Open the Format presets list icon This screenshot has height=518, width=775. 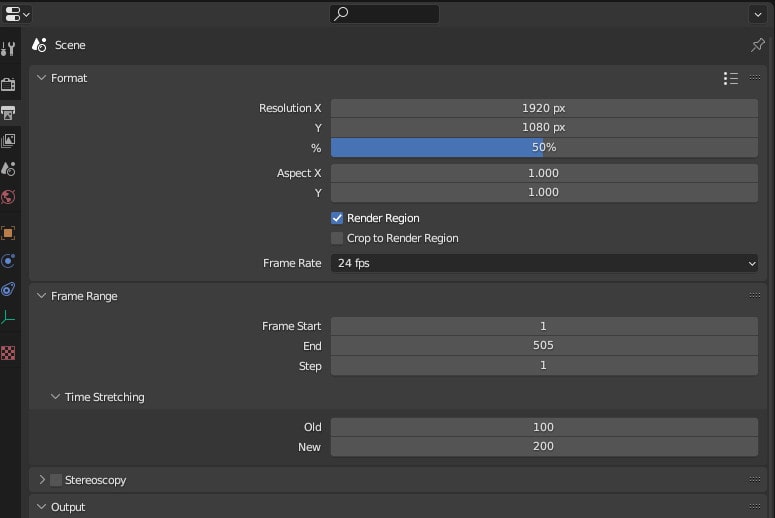[731, 78]
